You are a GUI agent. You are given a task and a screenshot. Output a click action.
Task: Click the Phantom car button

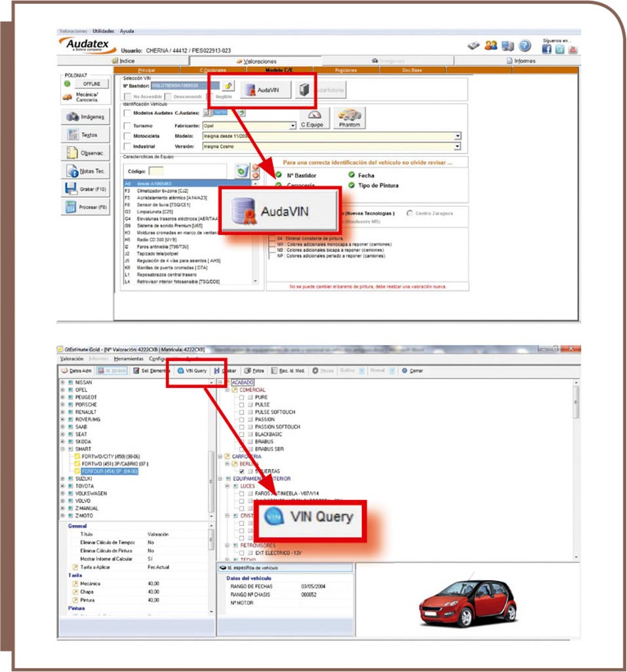click(x=350, y=118)
